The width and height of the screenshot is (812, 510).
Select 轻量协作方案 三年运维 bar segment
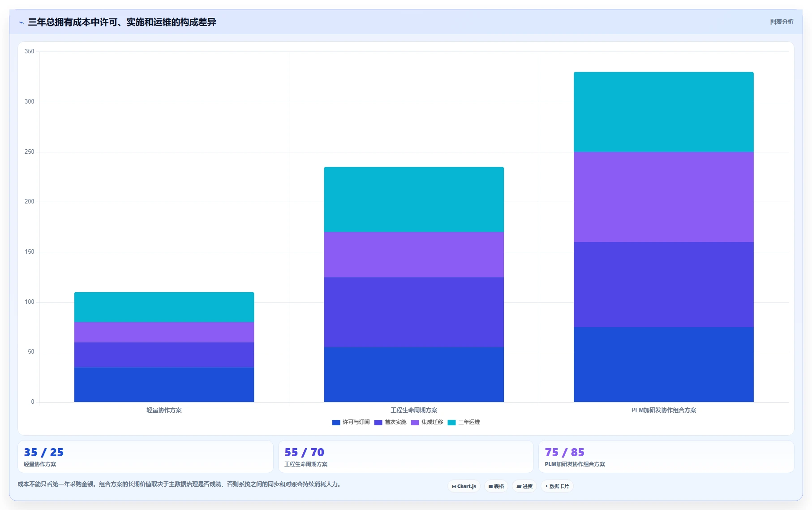[164, 307]
